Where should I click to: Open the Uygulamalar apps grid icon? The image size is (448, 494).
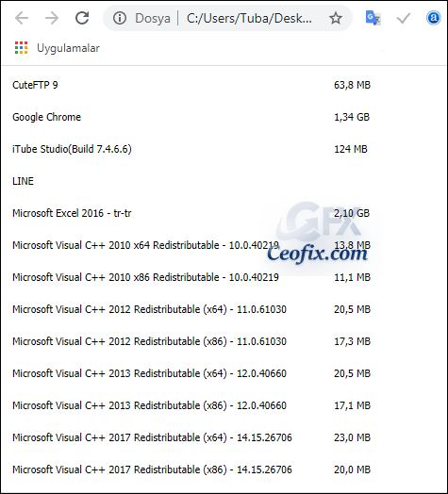tap(21, 48)
